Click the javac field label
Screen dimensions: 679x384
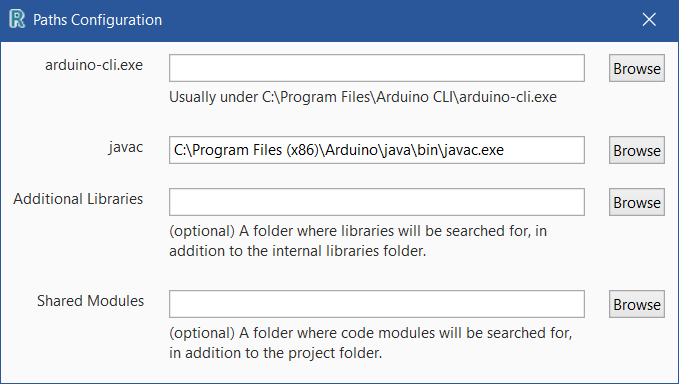click(126, 148)
